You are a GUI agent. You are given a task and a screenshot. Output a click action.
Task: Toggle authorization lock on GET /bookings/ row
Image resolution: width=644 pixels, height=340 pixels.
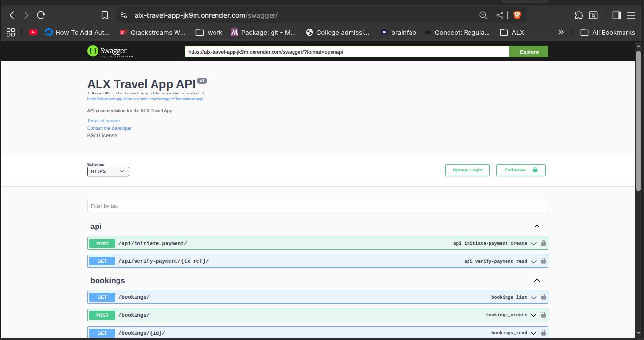[543, 297]
